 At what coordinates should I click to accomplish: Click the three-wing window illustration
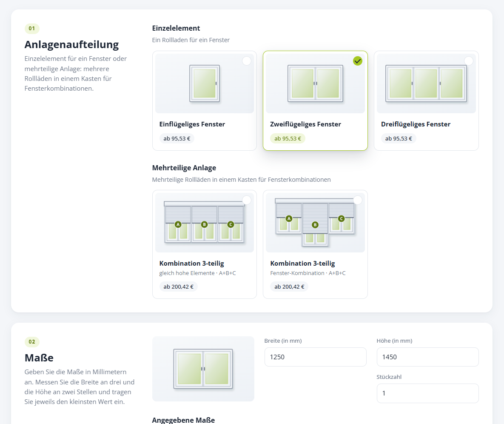(426, 83)
